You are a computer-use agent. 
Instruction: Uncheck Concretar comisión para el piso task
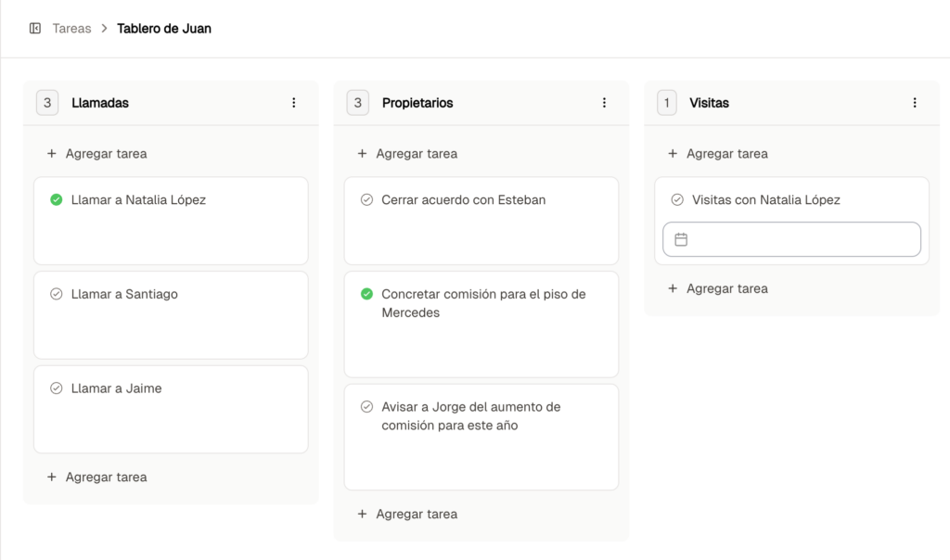click(x=366, y=294)
